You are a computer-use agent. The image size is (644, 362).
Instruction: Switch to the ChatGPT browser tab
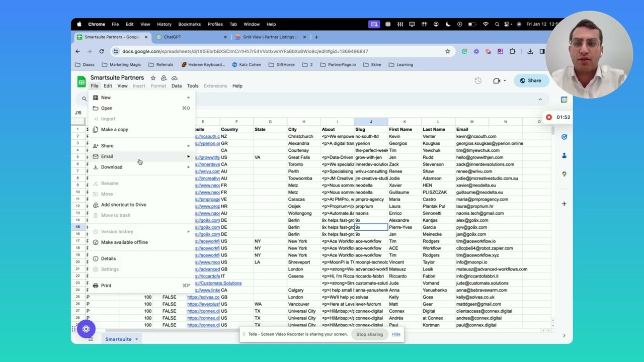(190, 37)
